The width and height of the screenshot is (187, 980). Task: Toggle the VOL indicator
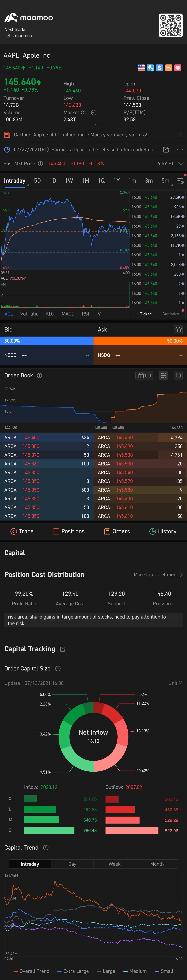coord(9,314)
